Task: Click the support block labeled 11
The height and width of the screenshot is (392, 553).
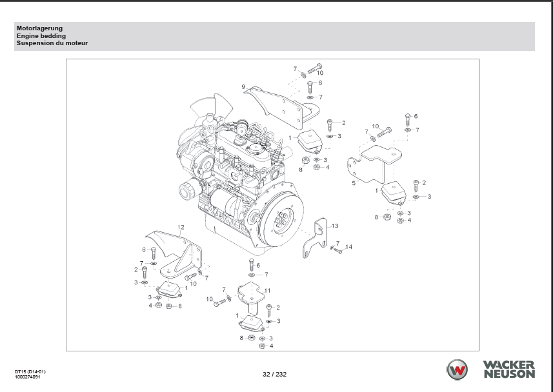Action: tap(252, 298)
